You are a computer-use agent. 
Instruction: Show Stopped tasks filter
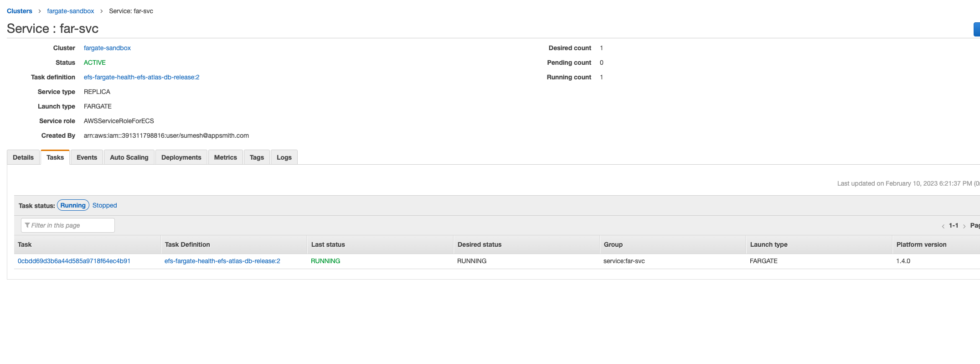[x=104, y=205]
